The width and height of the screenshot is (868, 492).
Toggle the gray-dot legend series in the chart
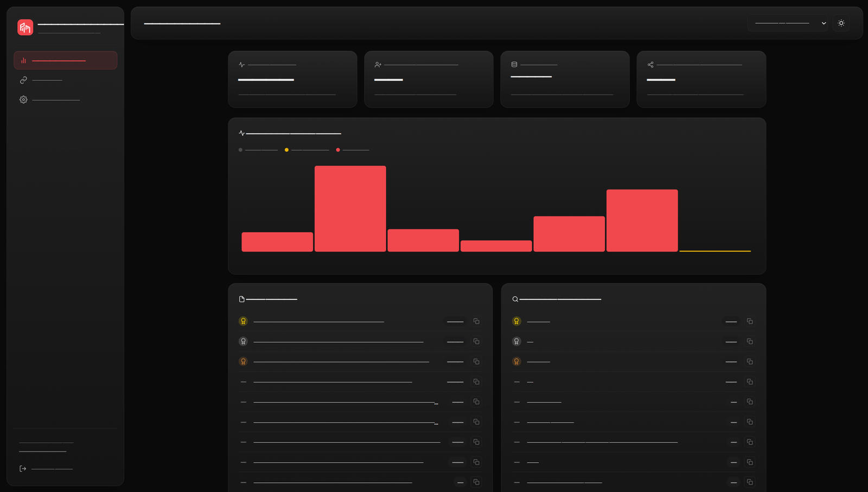(x=258, y=150)
